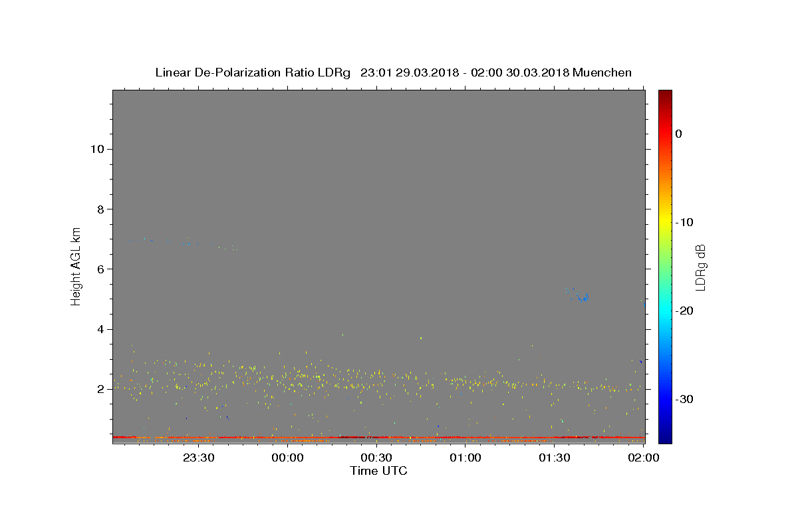Click the colorbar value '0'
The width and height of the screenshot is (798, 532).
[679, 134]
